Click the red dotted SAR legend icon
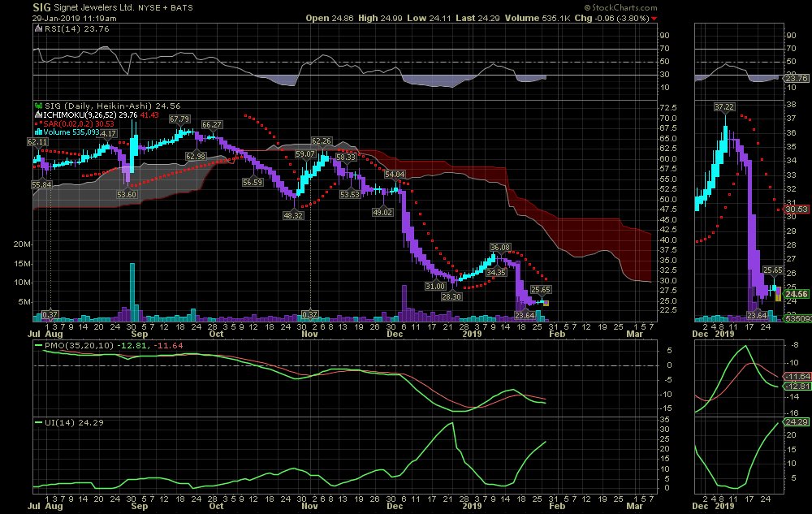 pyautogui.click(x=38, y=123)
